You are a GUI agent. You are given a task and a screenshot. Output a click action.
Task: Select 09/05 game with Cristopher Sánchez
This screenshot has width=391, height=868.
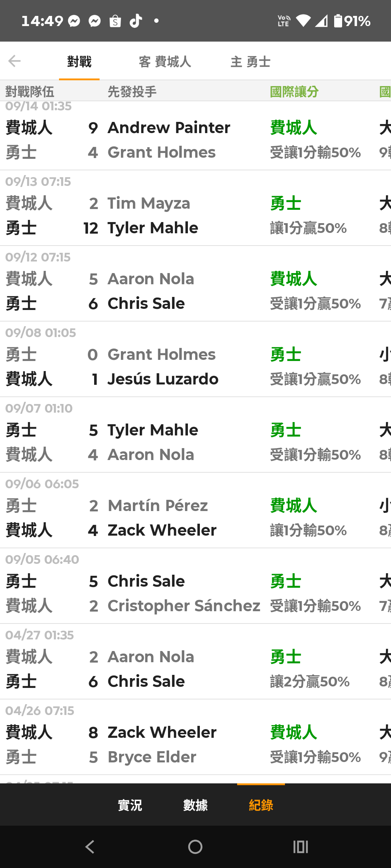[x=195, y=586]
